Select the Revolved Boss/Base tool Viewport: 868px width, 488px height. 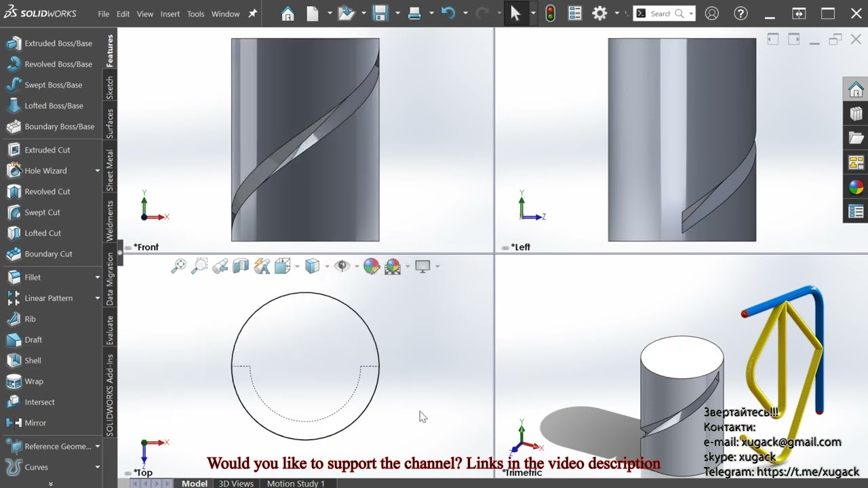(50, 64)
